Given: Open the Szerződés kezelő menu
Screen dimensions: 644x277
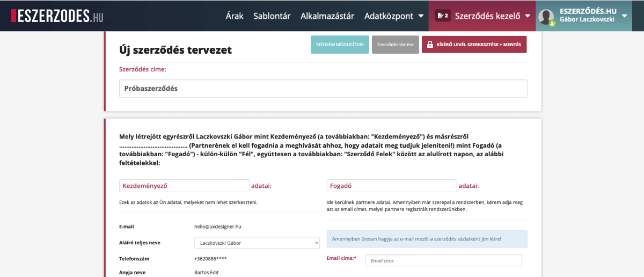Looking at the screenshot, I should coord(487,16).
